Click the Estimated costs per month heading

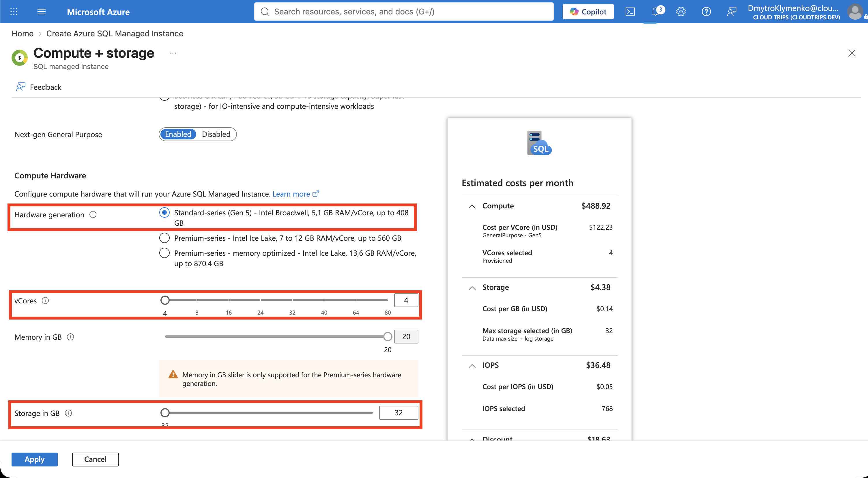(517, 183)
